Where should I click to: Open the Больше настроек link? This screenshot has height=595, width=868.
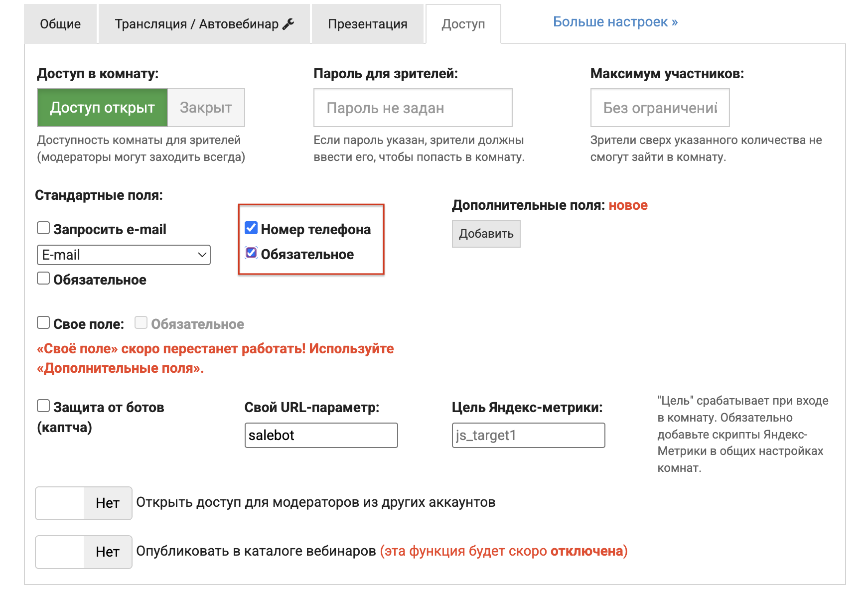(x=615, y=22)
